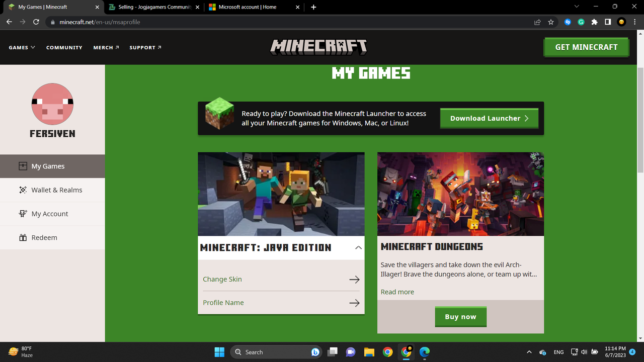This screenshot has height=362, width=644.
Task: Open the volume control in the tray
Action: 584,352
